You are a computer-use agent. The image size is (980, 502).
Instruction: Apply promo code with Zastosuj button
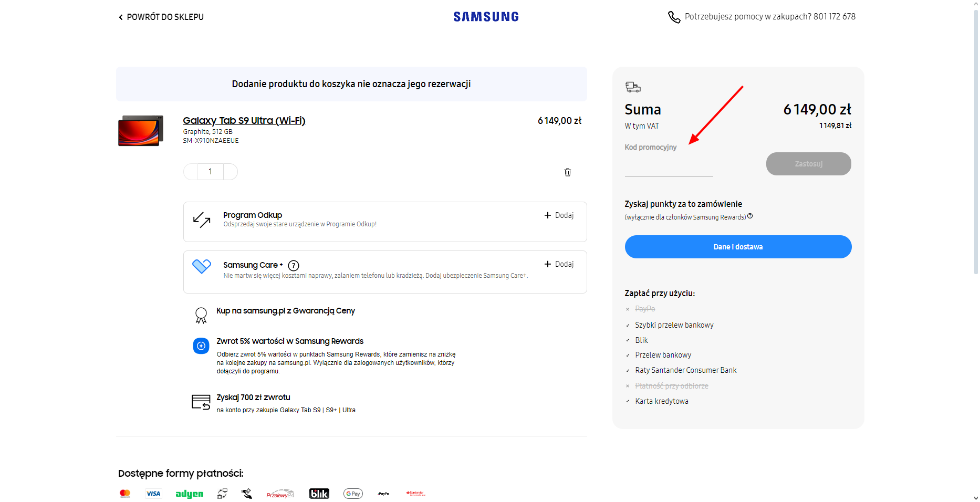[809, 164]
